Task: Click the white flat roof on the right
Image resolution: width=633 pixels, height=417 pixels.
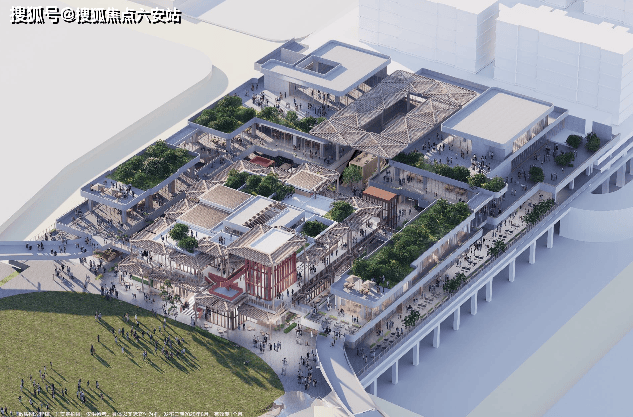Action: (496, 118)
